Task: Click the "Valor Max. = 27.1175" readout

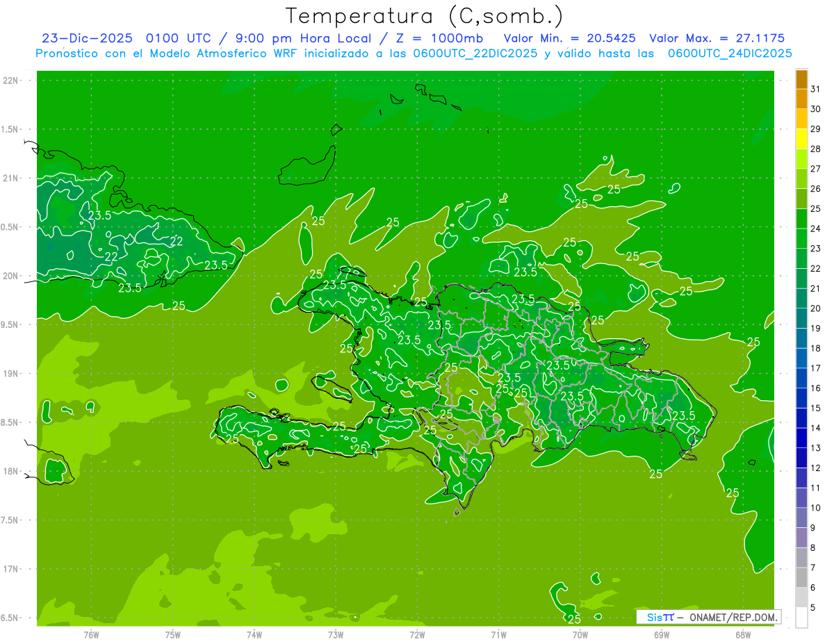Action: click(717, 39)
